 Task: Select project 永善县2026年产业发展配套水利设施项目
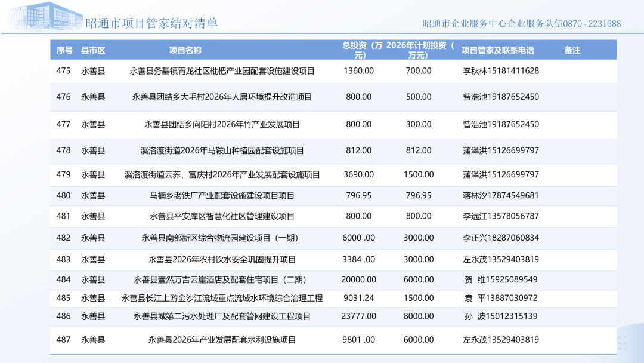pyautogui.click(x=222, y=340)
